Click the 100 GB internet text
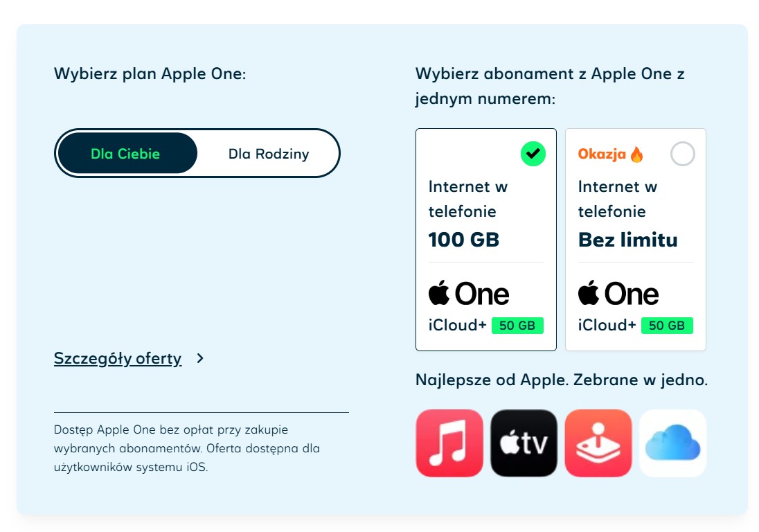759x532 pixels. pos(464,240)
